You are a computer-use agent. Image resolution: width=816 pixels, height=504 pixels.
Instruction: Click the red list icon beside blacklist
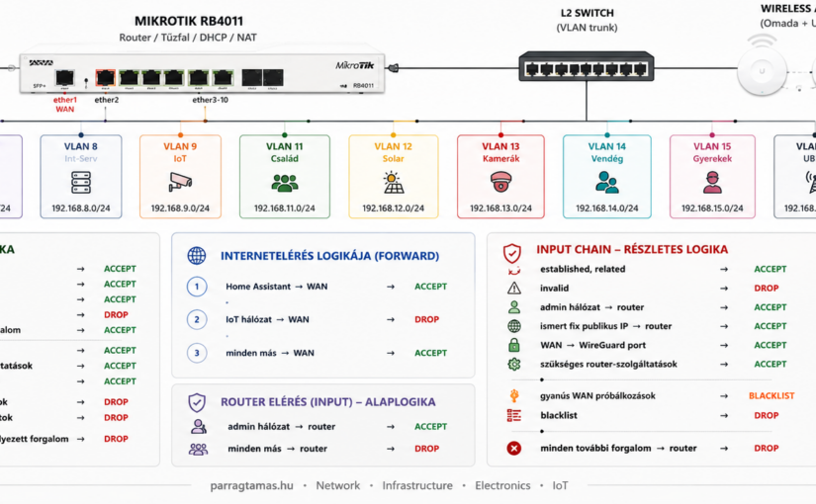pyautogui.click(x=514, y=415)
